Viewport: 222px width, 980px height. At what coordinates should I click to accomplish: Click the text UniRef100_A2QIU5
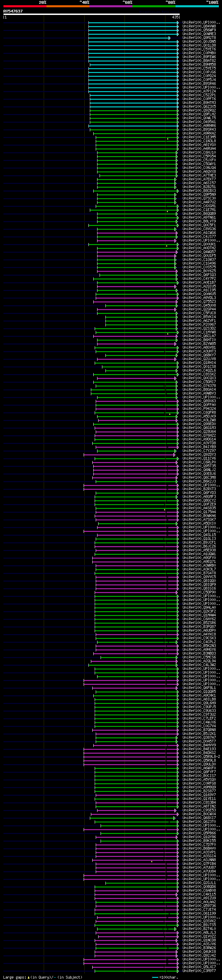click(x=199, y=286)
